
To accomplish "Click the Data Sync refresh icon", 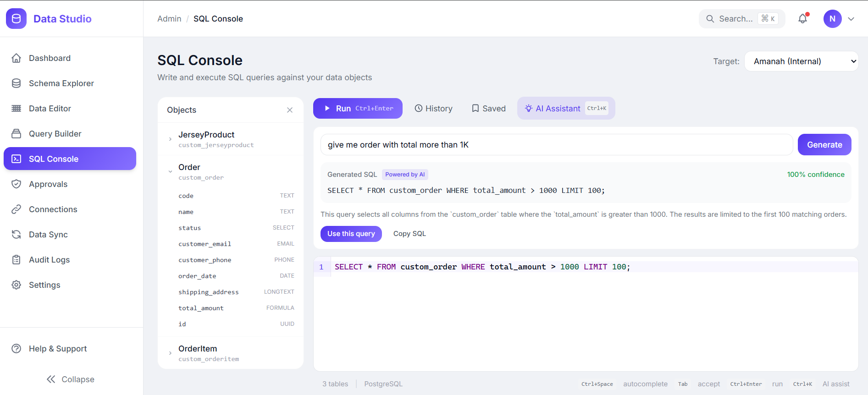I will pos(17,235).
